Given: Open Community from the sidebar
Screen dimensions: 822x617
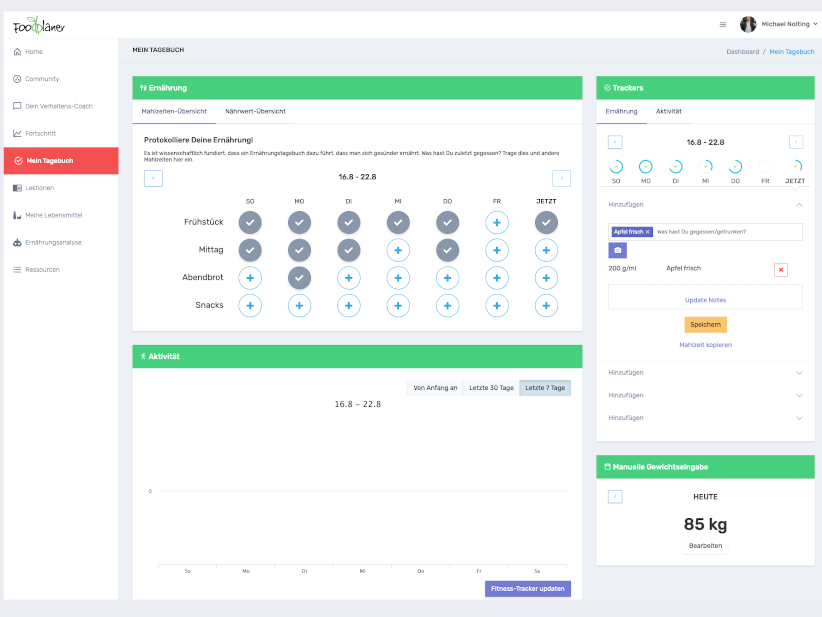Looking at the screenshot, I should (42, 78).
